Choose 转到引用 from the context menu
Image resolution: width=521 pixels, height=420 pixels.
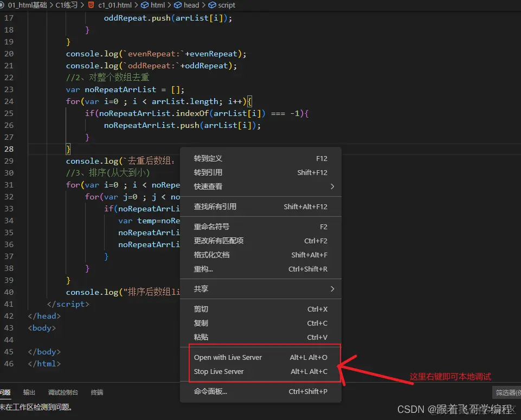260,172
